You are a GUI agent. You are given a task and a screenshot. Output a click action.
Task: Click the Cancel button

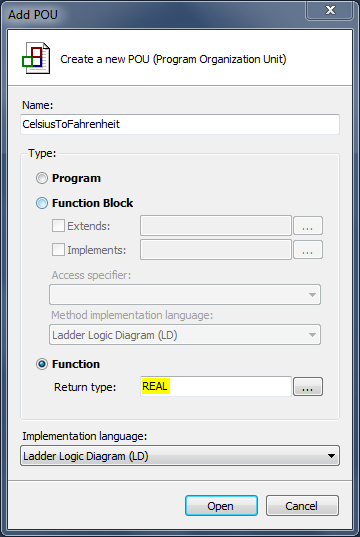(302, 505)
